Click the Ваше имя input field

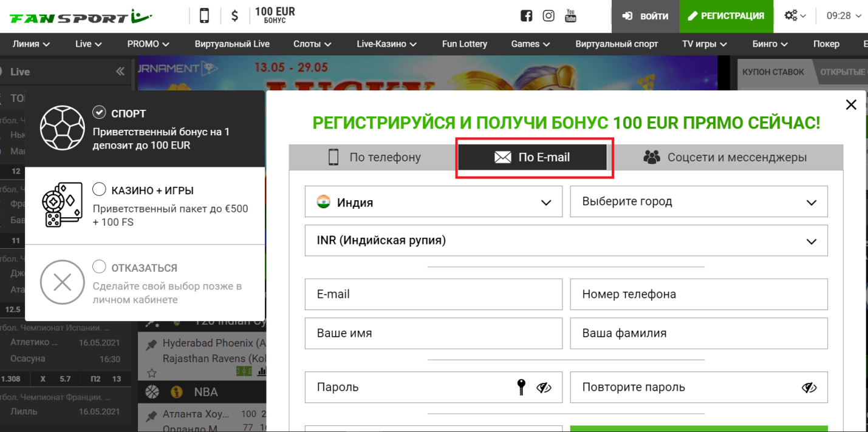tap(434, 333)
